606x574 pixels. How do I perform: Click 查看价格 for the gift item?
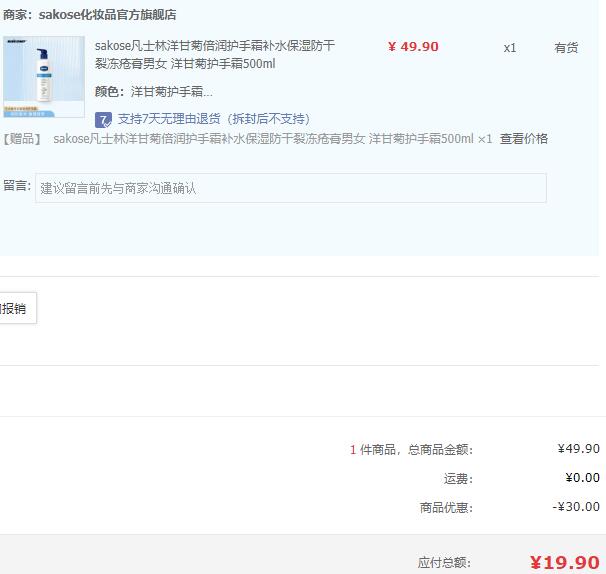(x=524, y=138)
